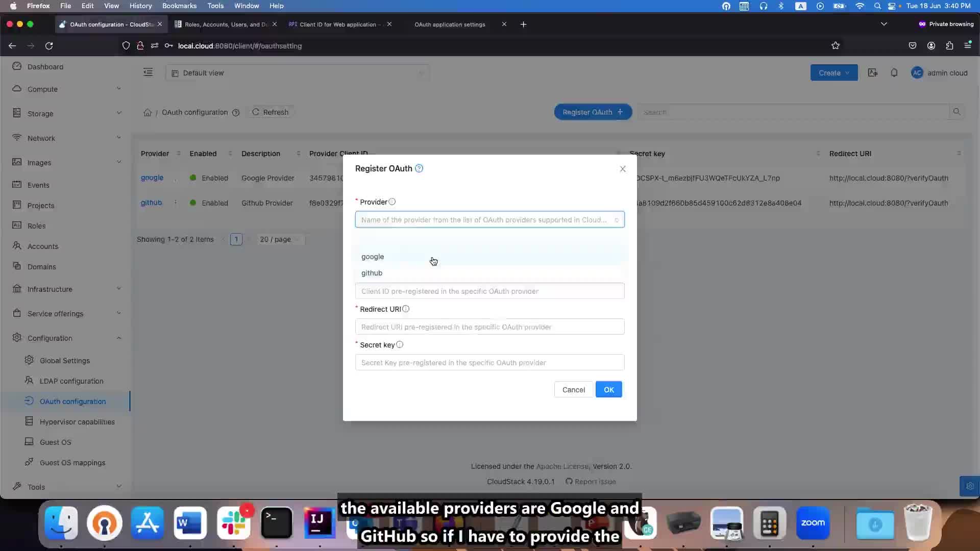Click Redirect URI input field
This screenshot has height=551, width=980.
(489, 327)
